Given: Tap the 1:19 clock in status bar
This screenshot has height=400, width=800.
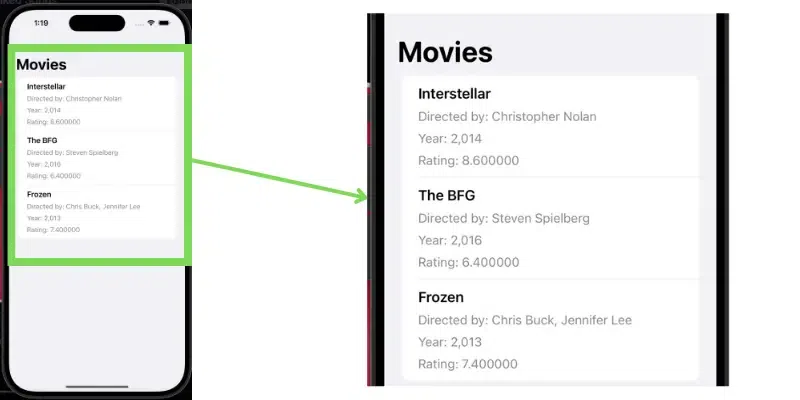Looking at the screenshot, I should point(41,22).
